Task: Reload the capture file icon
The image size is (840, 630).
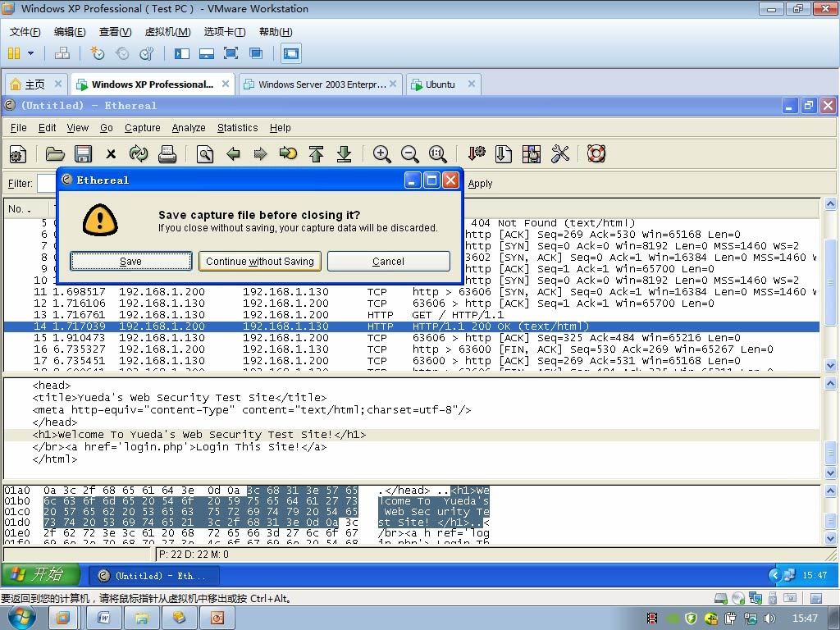Action: coord(139,154)
